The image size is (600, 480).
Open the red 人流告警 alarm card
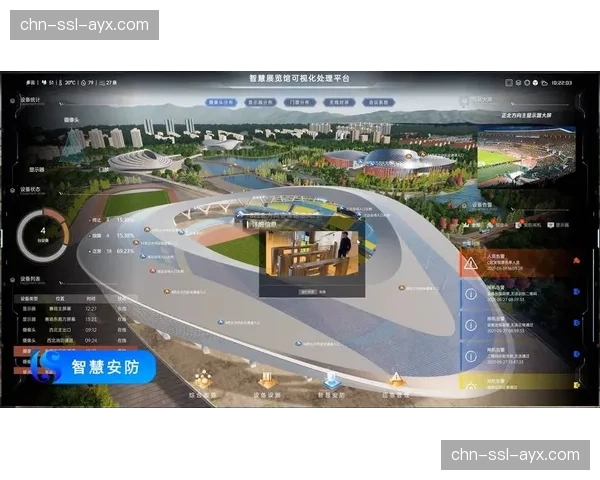518,263
